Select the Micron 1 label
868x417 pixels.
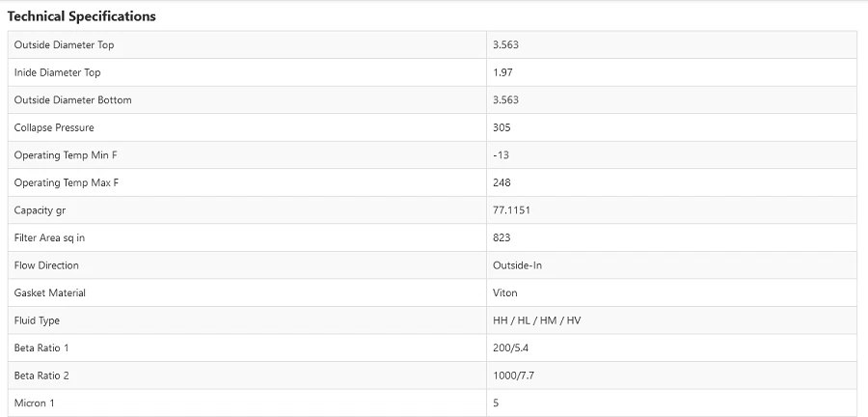(x=35, y=403)
